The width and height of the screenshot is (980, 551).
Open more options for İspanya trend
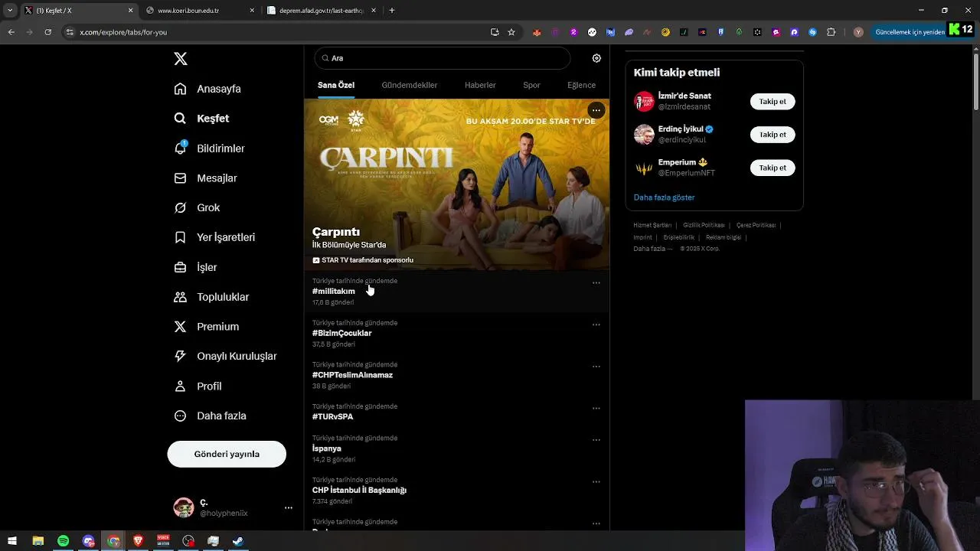coord(596,440)
